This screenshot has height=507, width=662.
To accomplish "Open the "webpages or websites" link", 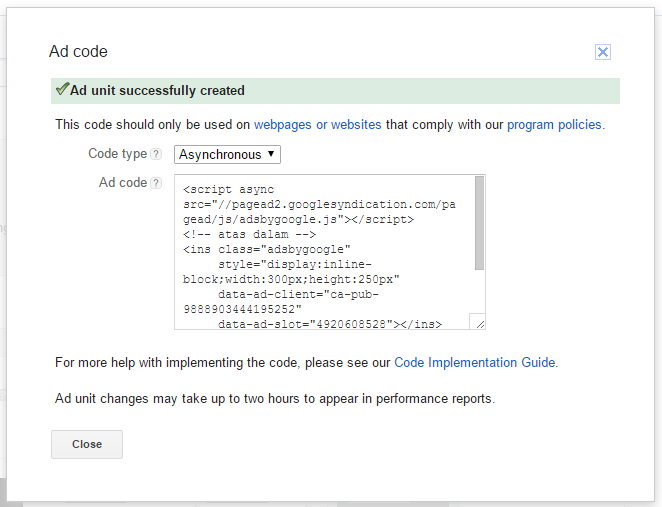I will [317, 125].
